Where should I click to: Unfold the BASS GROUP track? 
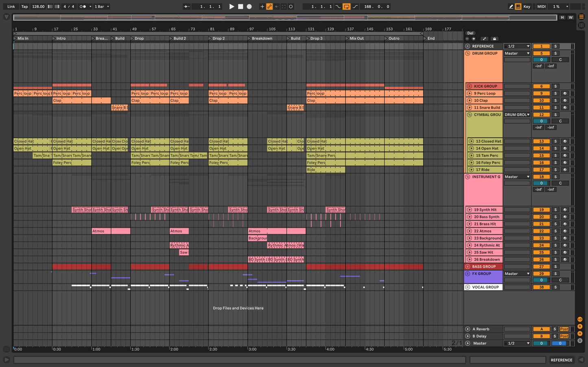click(x=468, y=267)
